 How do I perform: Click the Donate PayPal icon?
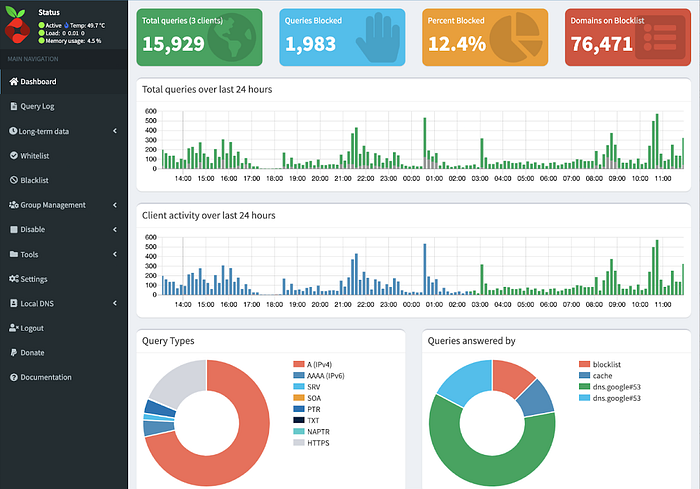14,352
